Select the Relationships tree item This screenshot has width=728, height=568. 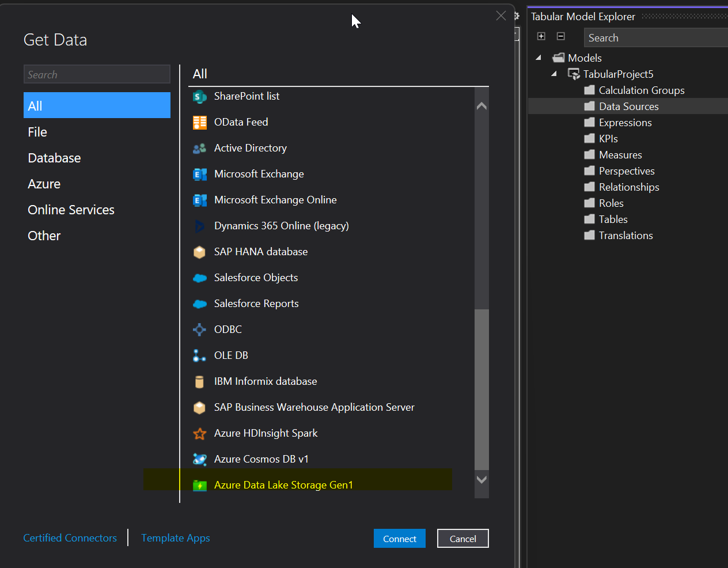(629, 187)
